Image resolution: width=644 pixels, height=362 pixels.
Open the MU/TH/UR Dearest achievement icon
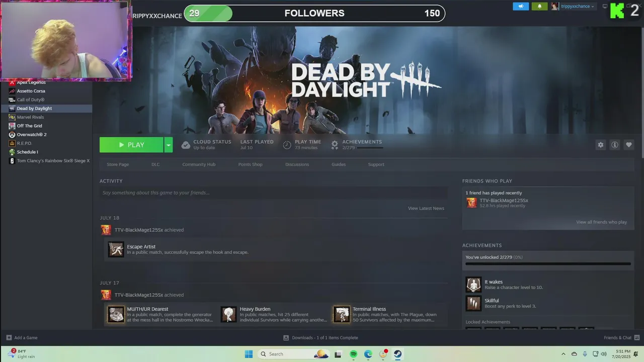pos(116,314)
